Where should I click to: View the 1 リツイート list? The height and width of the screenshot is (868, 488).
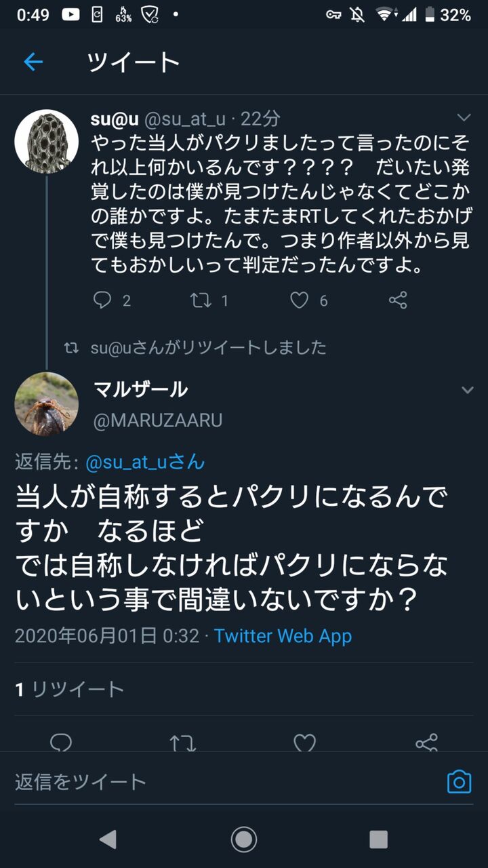click(x=69, y=688)
